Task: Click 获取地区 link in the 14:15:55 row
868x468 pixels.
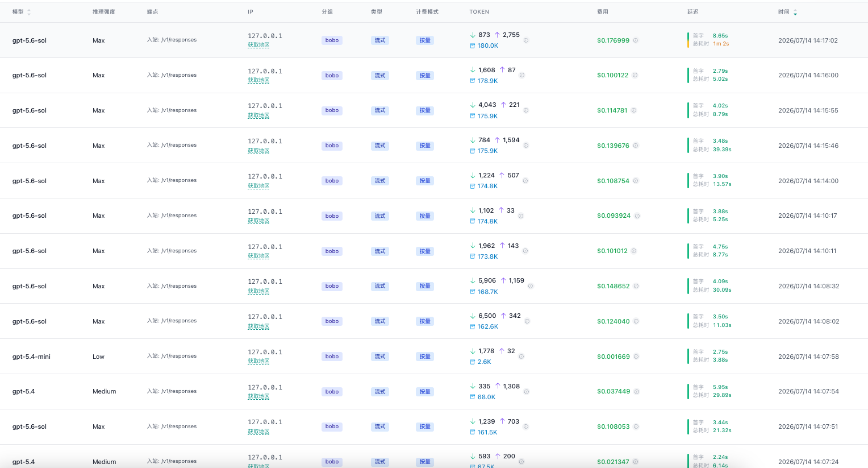Action: (258, 115)
